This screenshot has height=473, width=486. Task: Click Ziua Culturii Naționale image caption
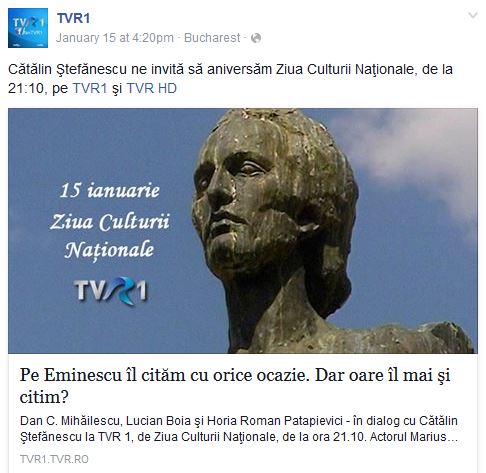click(x=110, y=236)
